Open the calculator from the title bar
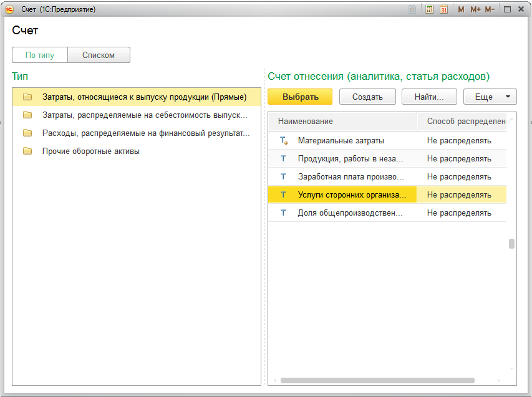 [x=430, y=9]
